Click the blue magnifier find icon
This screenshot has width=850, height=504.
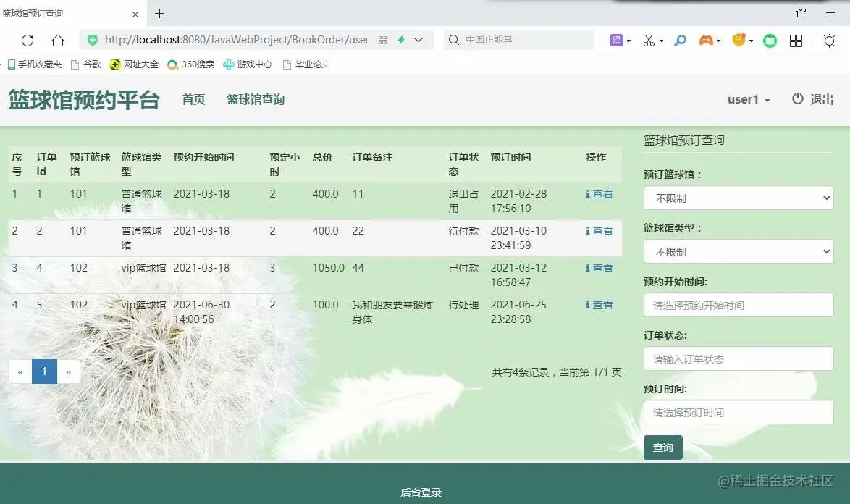pos(681,40)
